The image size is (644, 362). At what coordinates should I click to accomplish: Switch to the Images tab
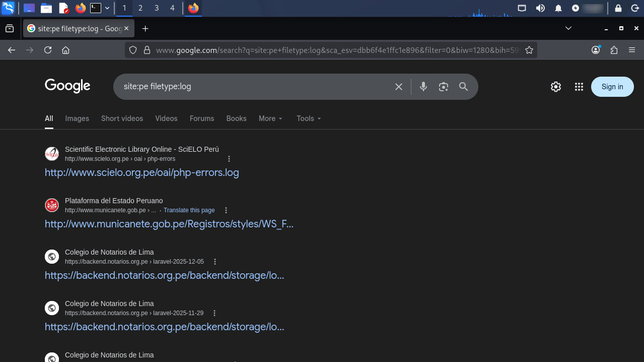[x=77, y=118]
